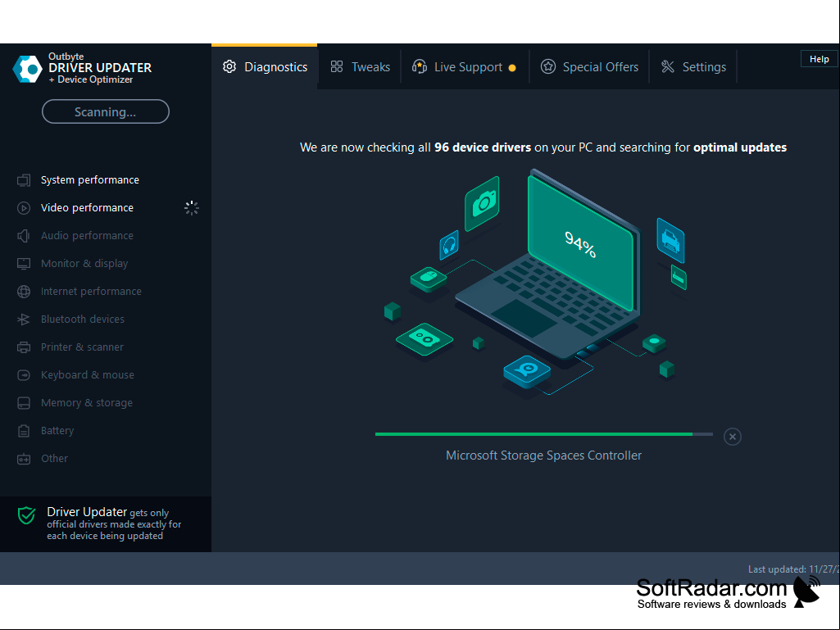Click the Live Support headset icon
Image resolution: width=840 pixels, height=630 pixels.
(420, 66)
